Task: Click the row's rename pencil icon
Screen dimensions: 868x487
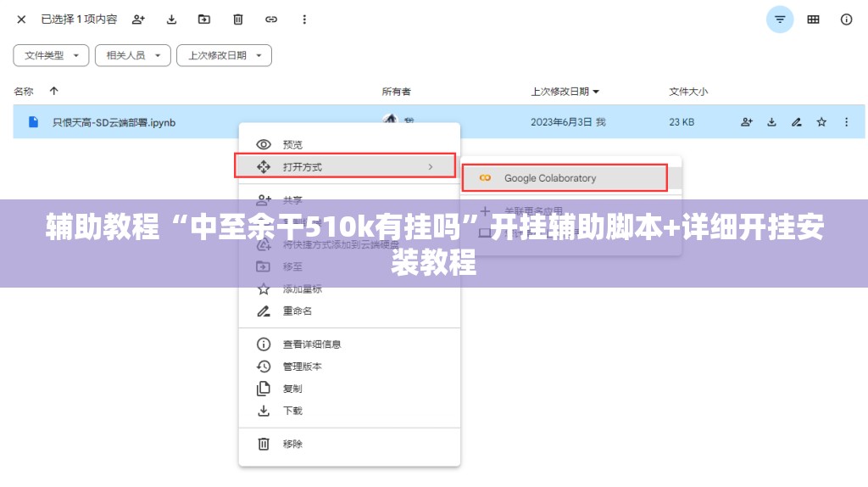Action: pos(797,122)
